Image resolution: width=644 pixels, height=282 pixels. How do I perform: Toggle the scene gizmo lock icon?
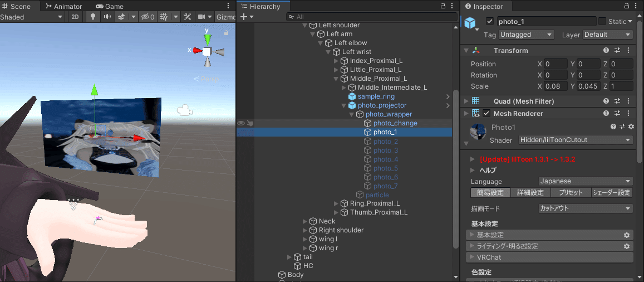point(226,33)
